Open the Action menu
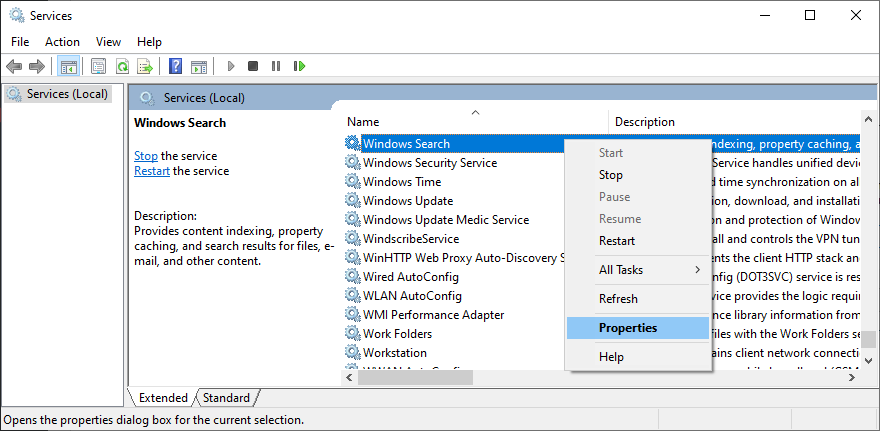The height and width of the screenshot is (431, 880). [x=62, y=42]
